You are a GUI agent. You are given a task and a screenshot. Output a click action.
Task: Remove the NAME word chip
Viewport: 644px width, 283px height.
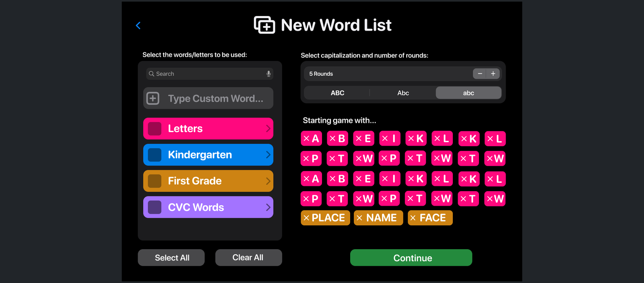(x=360, y=218)
